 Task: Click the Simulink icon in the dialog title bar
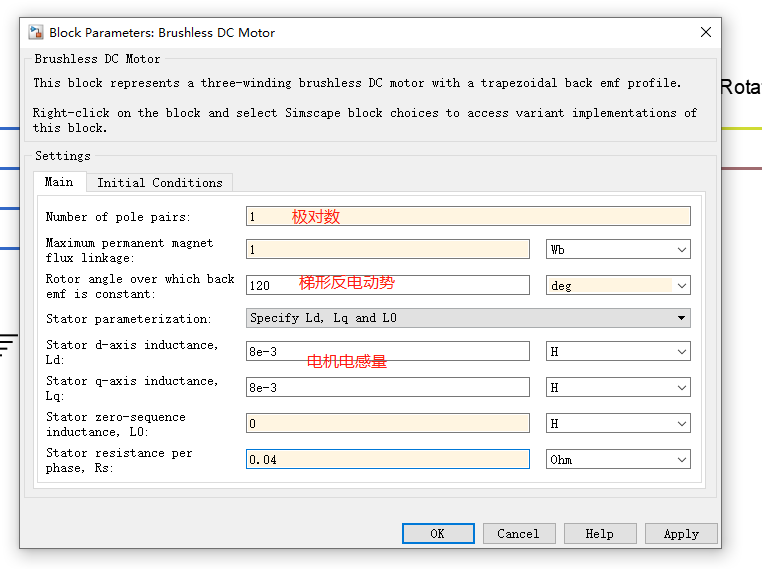(35, 33)
